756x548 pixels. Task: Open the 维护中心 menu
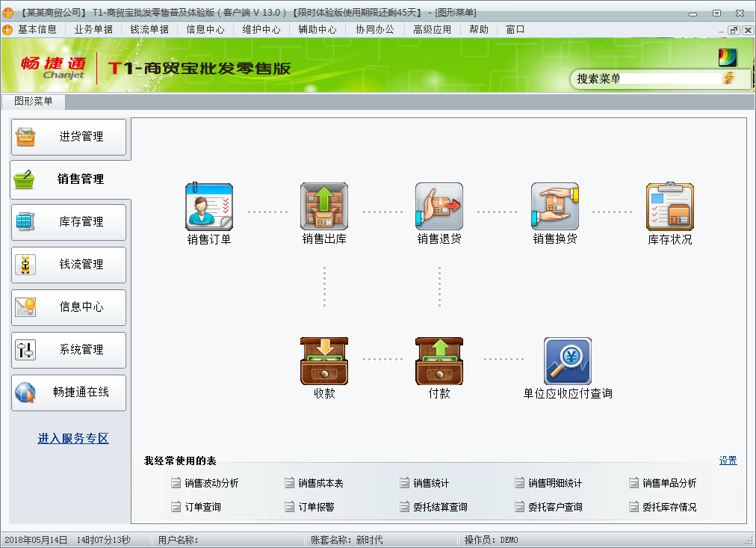pyautogui.click(x=261, y=29)
